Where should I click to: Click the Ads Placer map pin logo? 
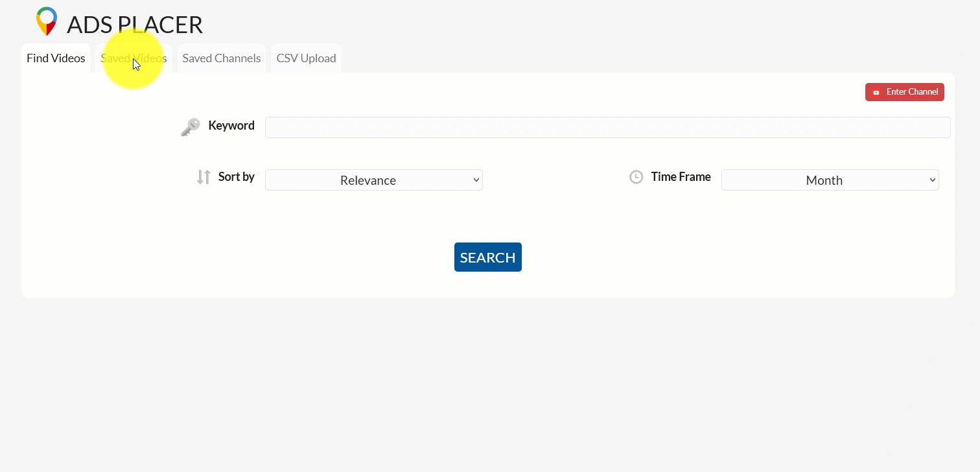pyautogui.click(x=47, y=21)
